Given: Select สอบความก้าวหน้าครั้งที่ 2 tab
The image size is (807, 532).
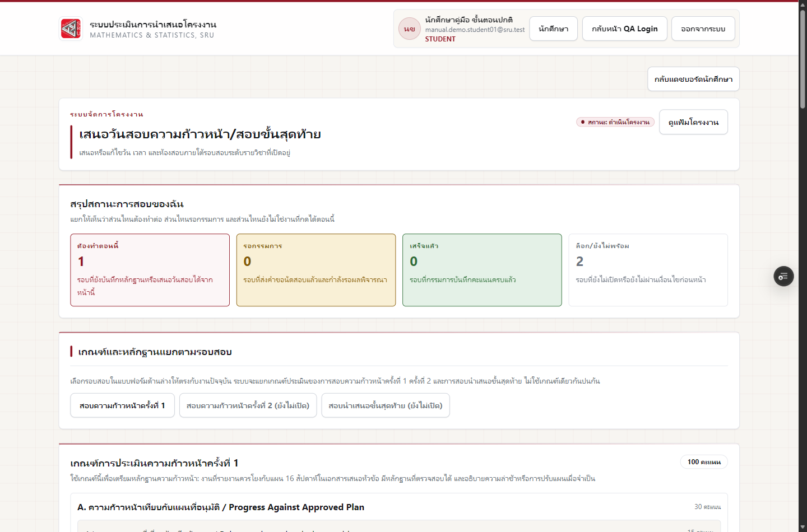Looking at the screenshot, I should [248, 405].
